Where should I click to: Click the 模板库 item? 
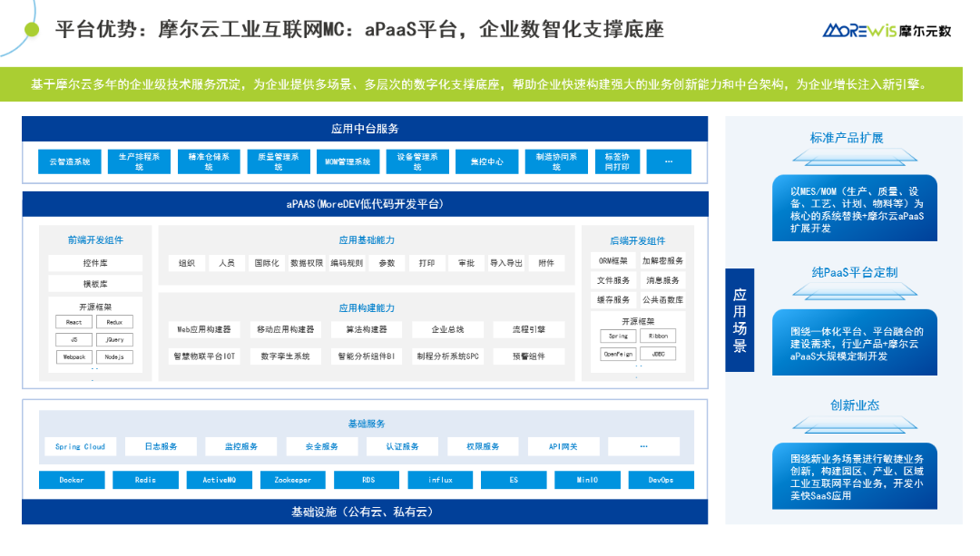95,284
